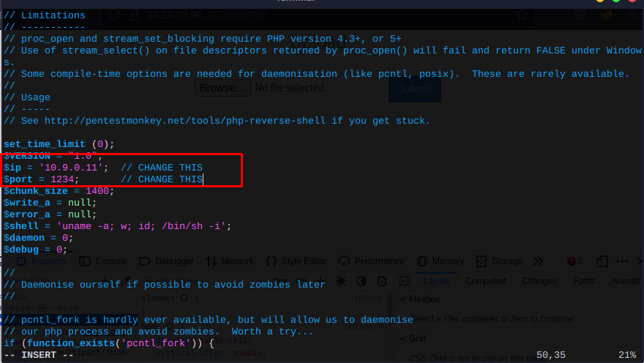Click the // Usage comment heading
This screenshot has height=363, width=644.
pos(26,97)
